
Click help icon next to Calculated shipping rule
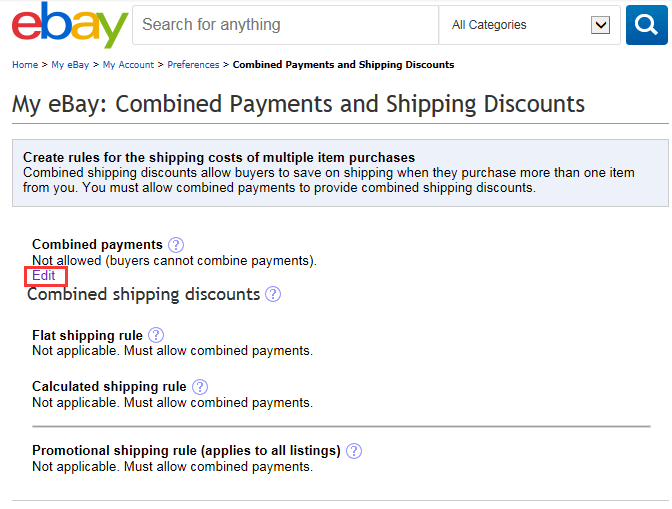point(200,386)
